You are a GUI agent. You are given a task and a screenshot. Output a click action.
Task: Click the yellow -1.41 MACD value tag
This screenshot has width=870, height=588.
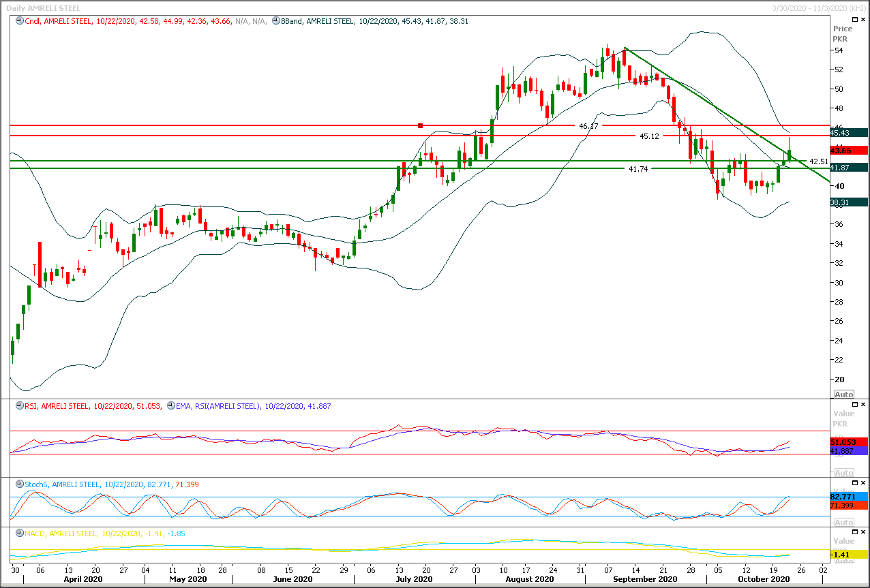click(849, 555)
